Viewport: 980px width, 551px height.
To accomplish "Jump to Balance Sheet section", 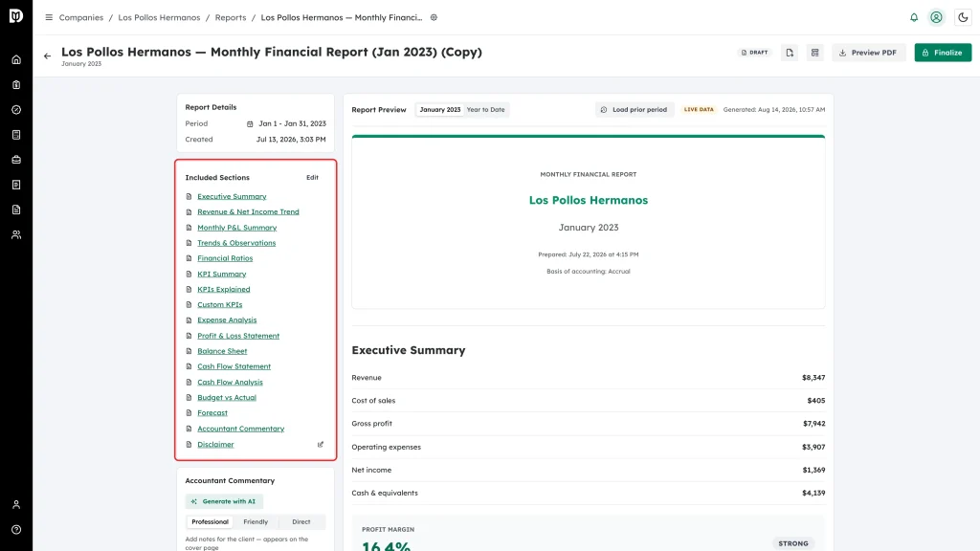I will (x=222, y=351).
